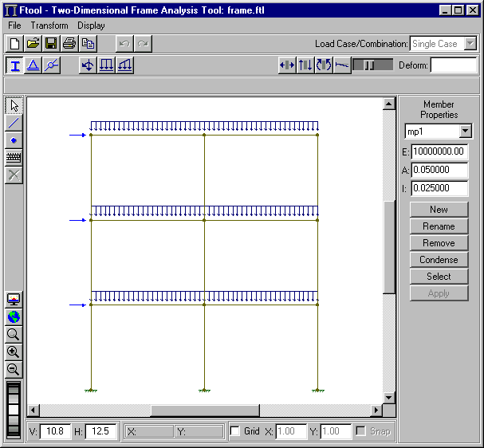This screenshot has height=448, width=484.
Task: Activate the insert node tool
Action: [14, 140]
